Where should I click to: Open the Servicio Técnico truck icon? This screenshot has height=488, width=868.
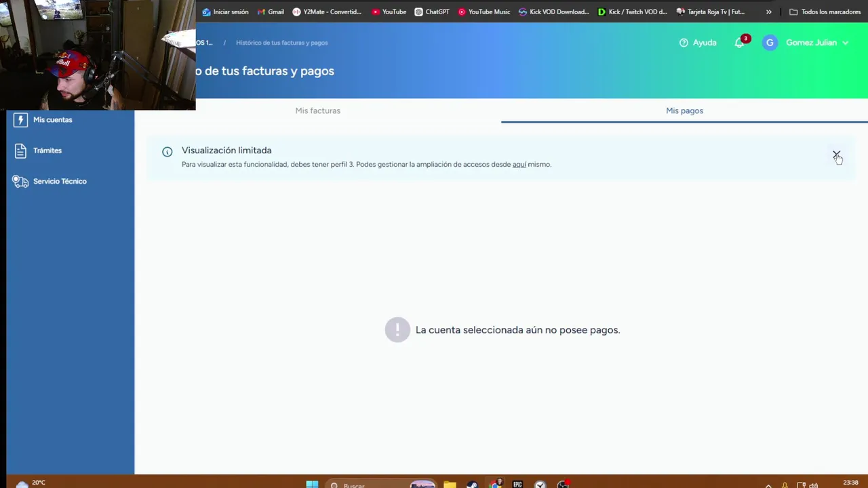(x=20, y=181)
